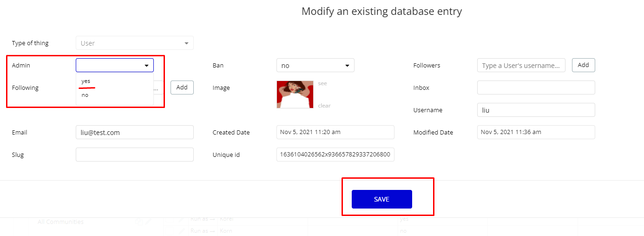The height and width of the screenshot is (236, 644).
Task: Click the empty Slug field
Action: (134, 155)
